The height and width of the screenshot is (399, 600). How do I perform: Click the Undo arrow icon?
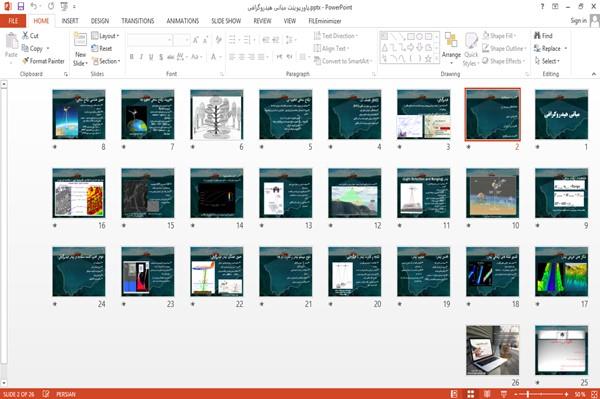(34, 7)
